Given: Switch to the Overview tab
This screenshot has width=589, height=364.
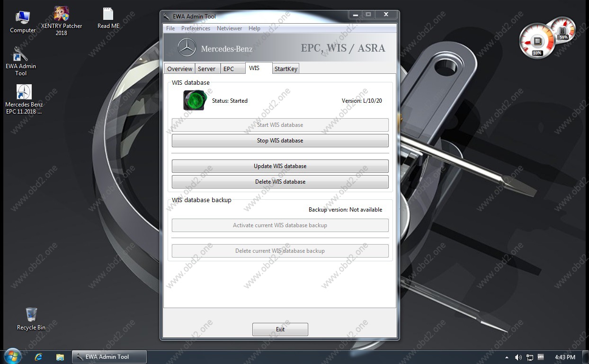Looking at the screenshot, I should click(179, 69).
